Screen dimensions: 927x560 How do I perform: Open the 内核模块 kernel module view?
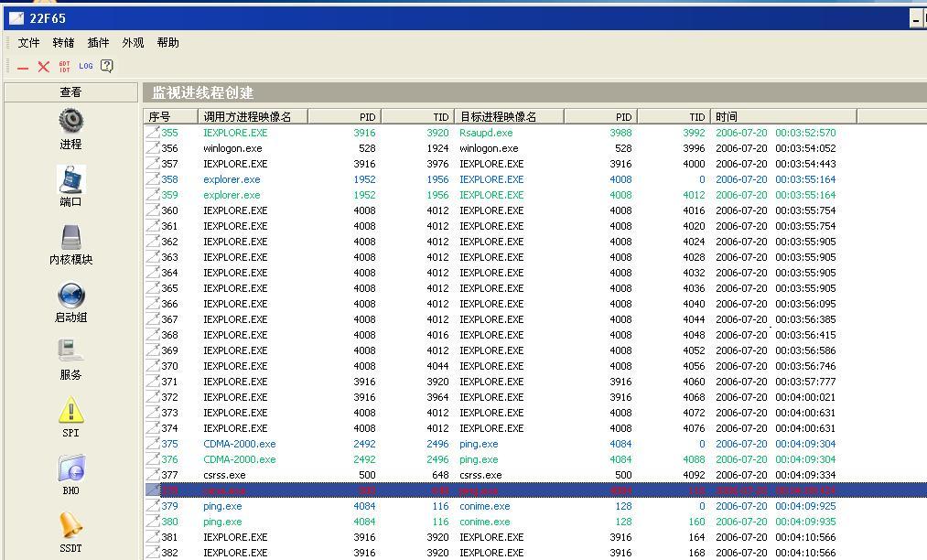tap(70, 243)
